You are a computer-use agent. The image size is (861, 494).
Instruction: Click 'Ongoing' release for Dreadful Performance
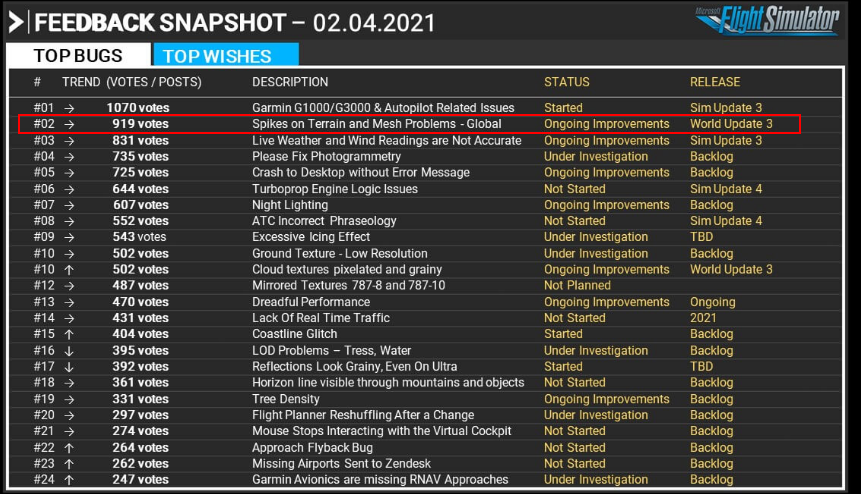(x=713, y=302)
